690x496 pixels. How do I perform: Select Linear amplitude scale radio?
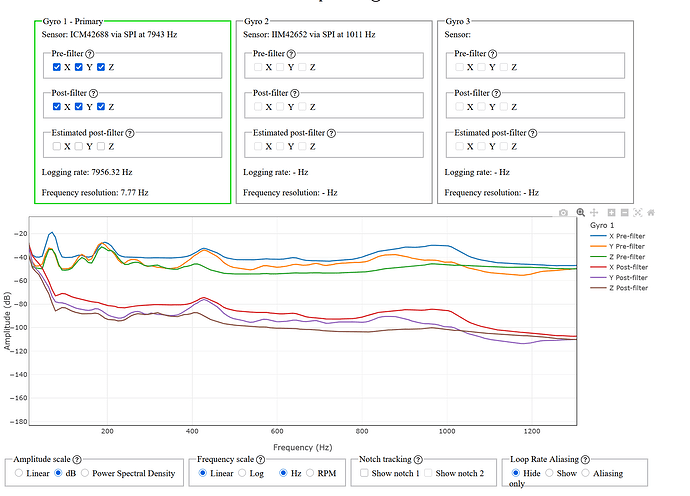coord(18,473)
